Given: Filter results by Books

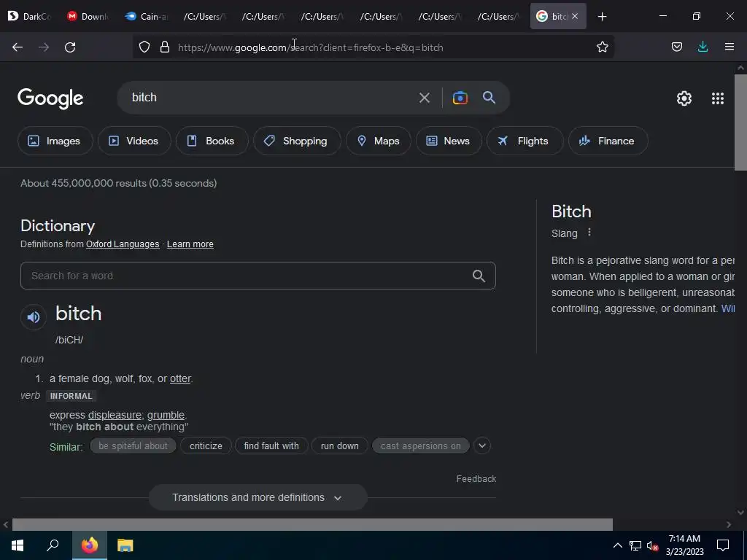Looking at the screenshot, I should point(212,141).
